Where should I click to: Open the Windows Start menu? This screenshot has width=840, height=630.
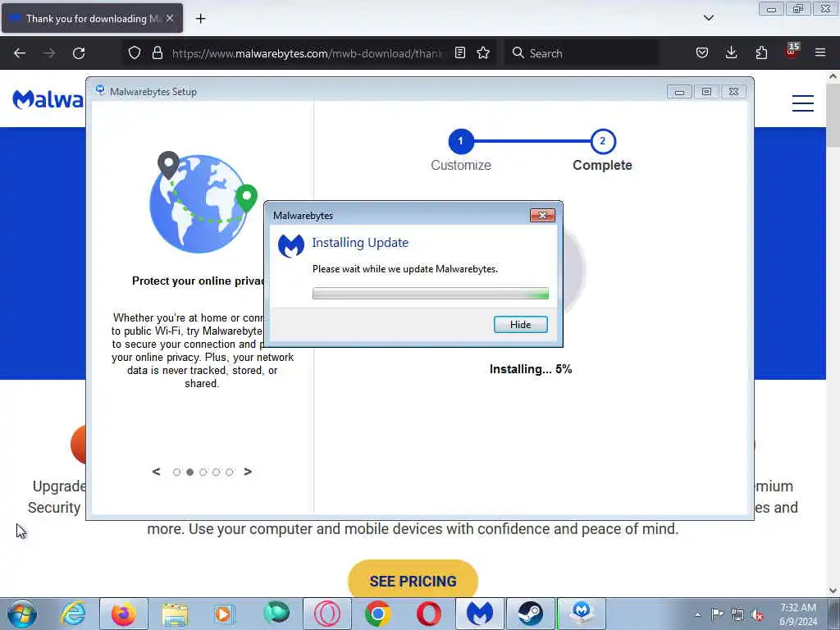point(22,614)
